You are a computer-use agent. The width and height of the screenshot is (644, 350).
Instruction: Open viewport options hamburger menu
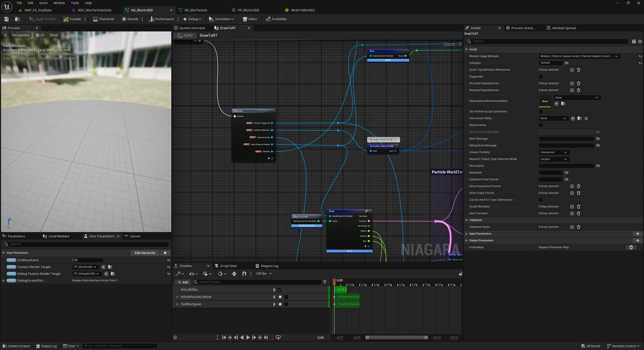(5, 35)
